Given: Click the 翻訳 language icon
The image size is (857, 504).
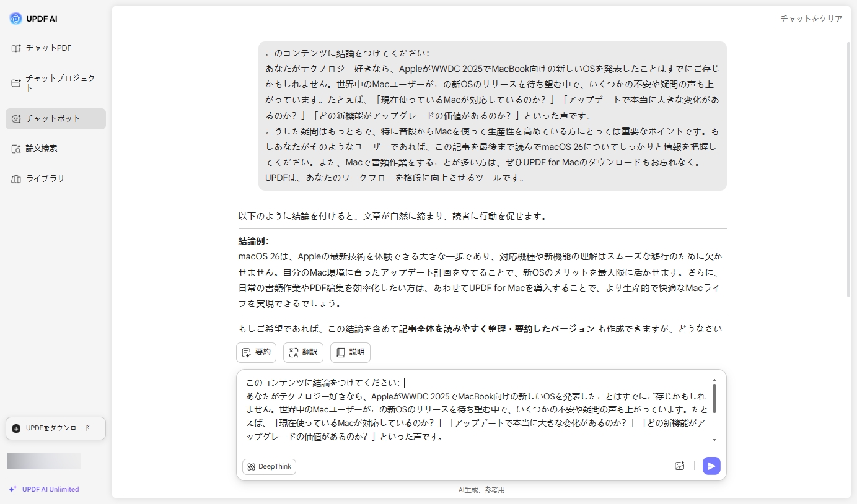Looking at the screenshot, I should [x=294, y=352].
